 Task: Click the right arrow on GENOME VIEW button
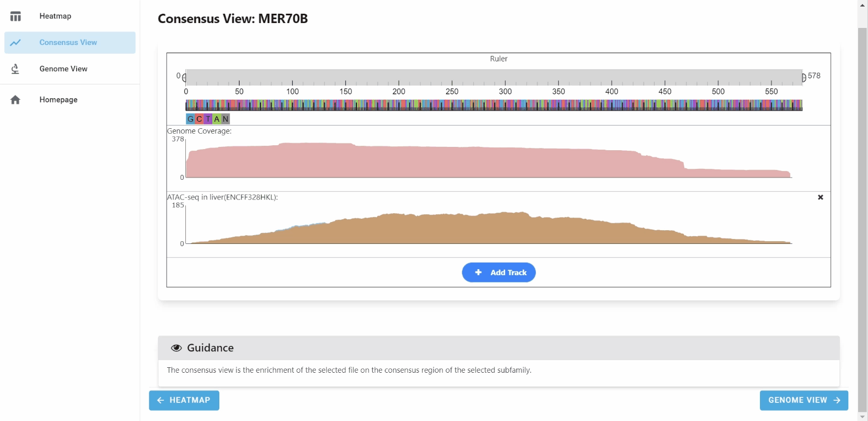tap(837, 400)
